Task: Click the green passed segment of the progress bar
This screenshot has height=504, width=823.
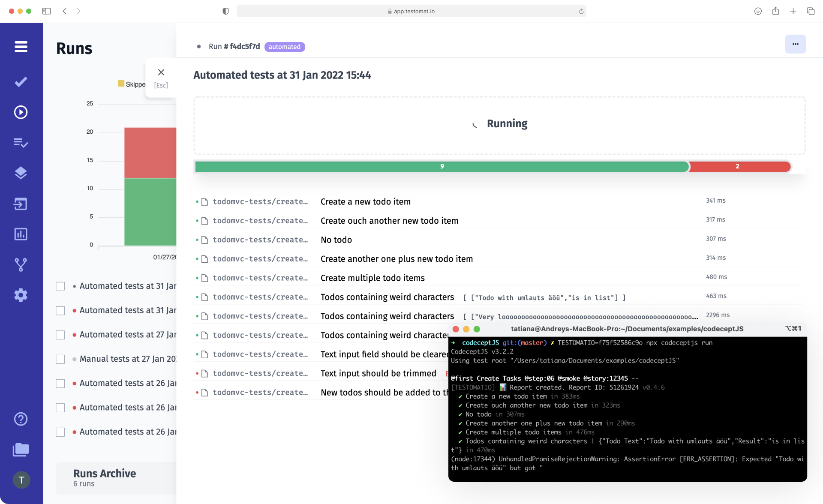Action: (442, 166)
